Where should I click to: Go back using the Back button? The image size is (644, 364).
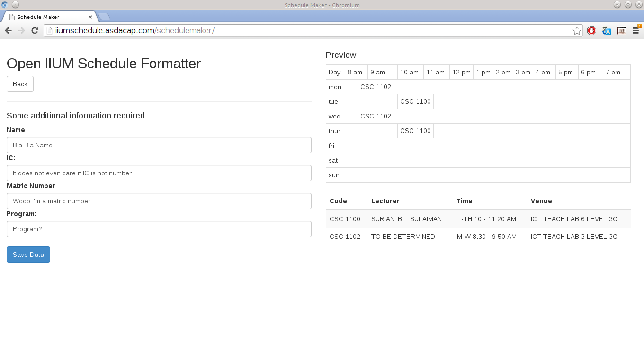pos(20,84)
